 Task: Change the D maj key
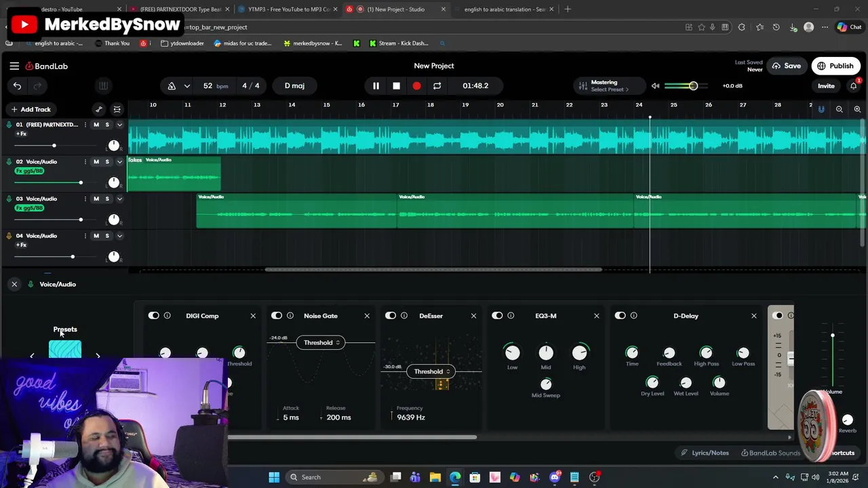[x=294, y=86]
